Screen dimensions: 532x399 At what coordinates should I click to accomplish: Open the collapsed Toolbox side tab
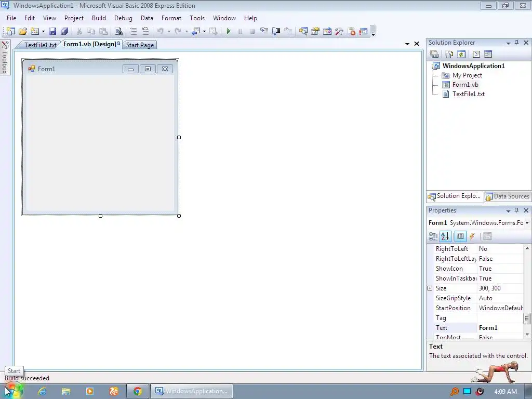point(5,57)
